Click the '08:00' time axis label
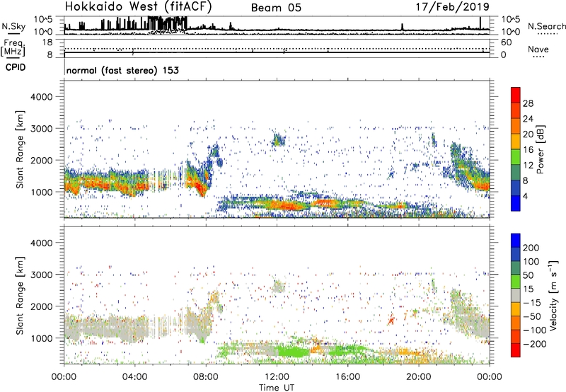 click(x=206, y=377)
